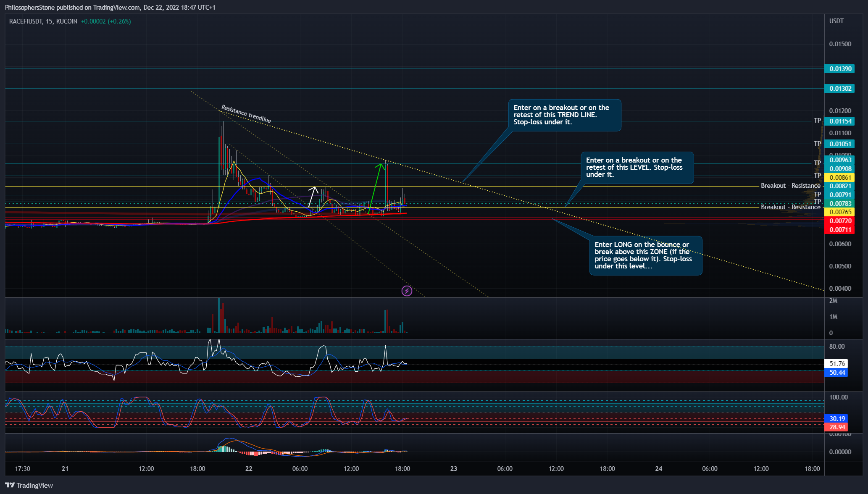Click the 0.00400 price axis label
Screen dimensions: 868x494
tap(840, 289)
